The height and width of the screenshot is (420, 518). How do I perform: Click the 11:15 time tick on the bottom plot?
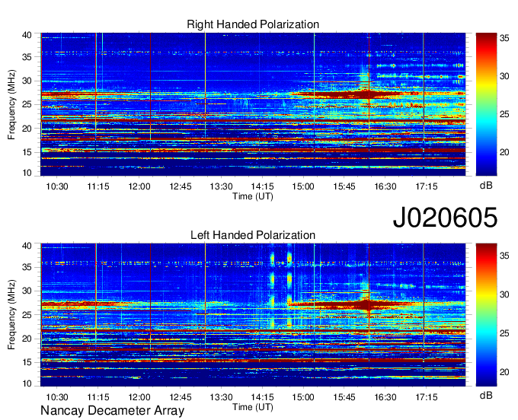(98, 397)
